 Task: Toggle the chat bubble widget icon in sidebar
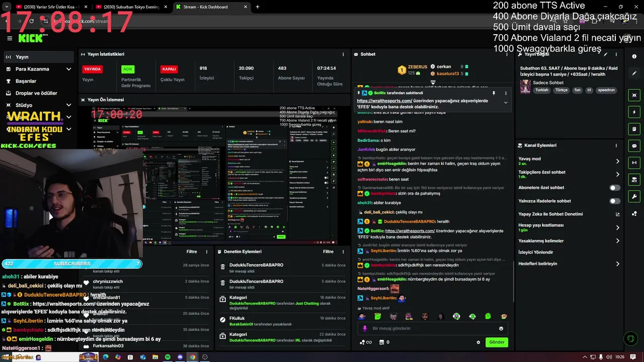[634, 146]
